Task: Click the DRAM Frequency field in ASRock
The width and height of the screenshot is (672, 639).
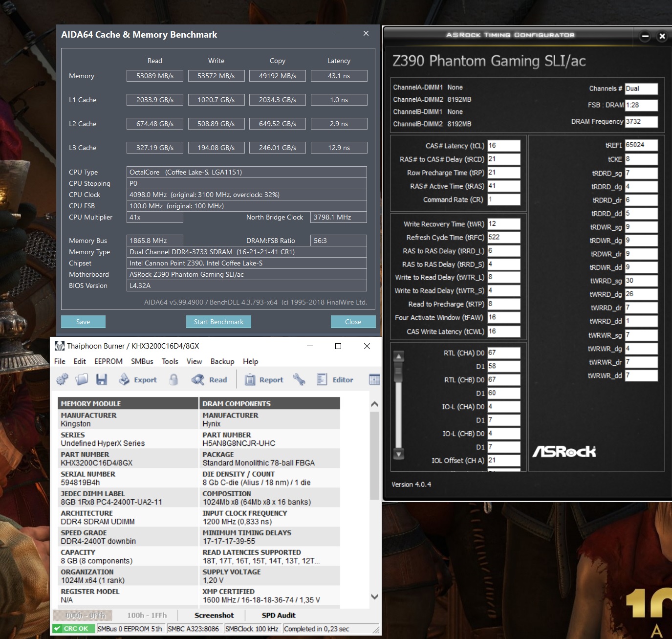Action: 641,122
